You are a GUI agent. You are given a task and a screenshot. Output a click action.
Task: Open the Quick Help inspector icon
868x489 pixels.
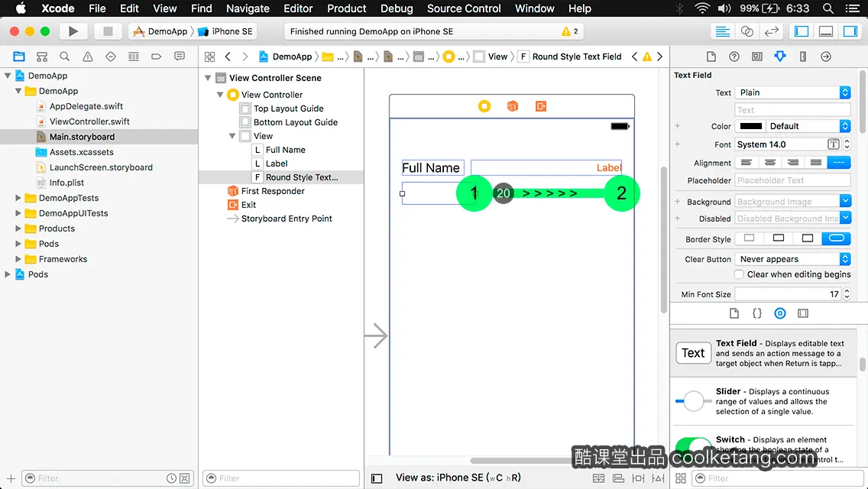click(x=734, y=57)
